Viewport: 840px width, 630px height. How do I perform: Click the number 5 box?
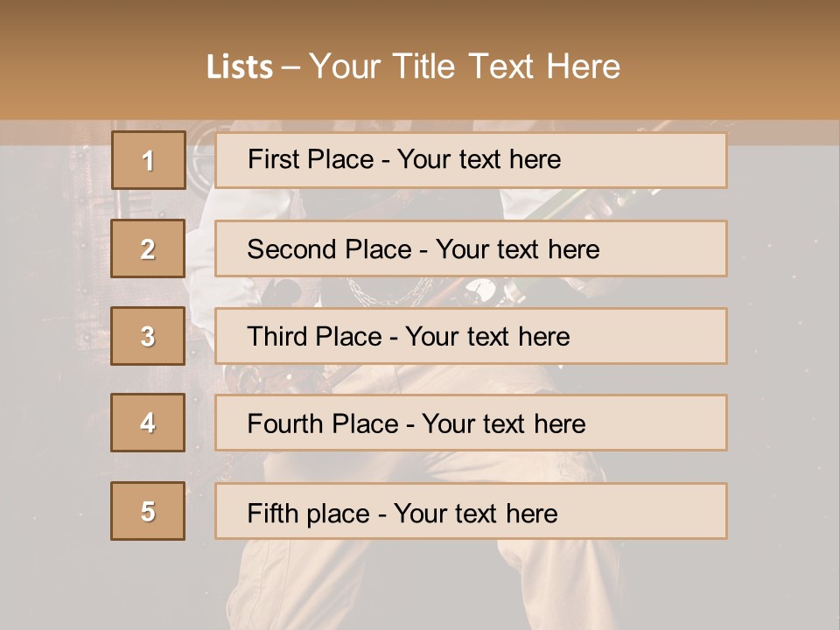pos(148,511)
